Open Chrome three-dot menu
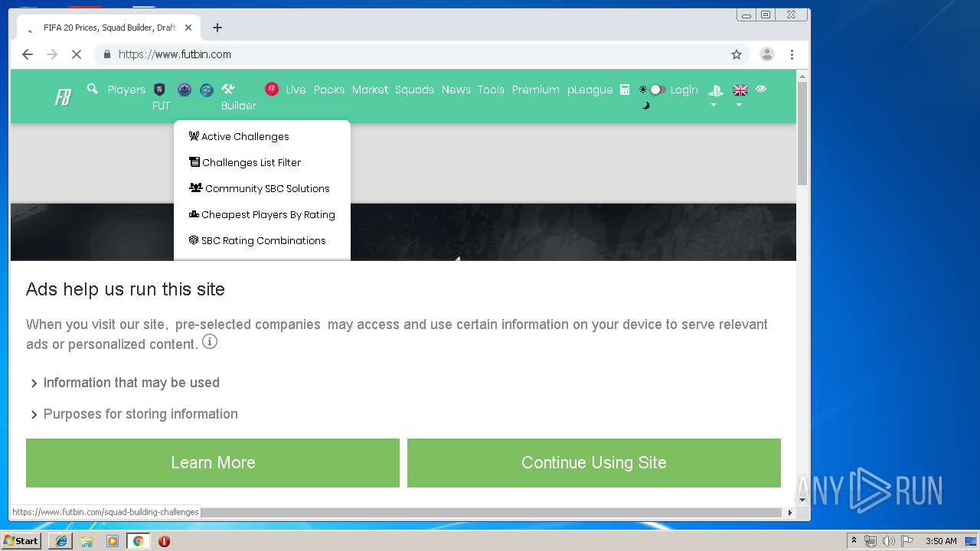The height and width of the screenshot is (551, 980). click(792, 54)
